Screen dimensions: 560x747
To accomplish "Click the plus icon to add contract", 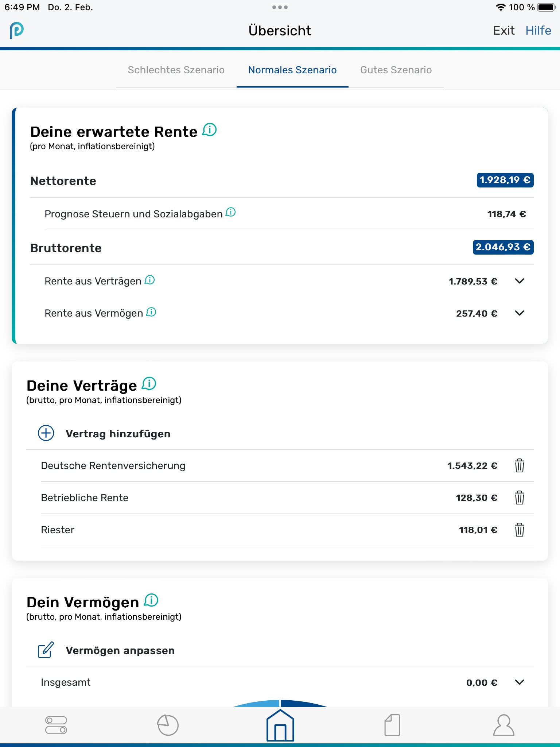I will coord(46,433).
